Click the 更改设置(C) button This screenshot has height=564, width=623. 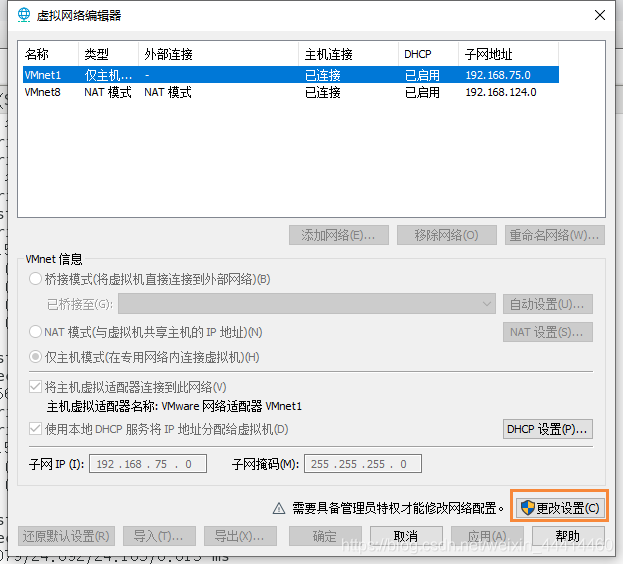pos(560,508)
